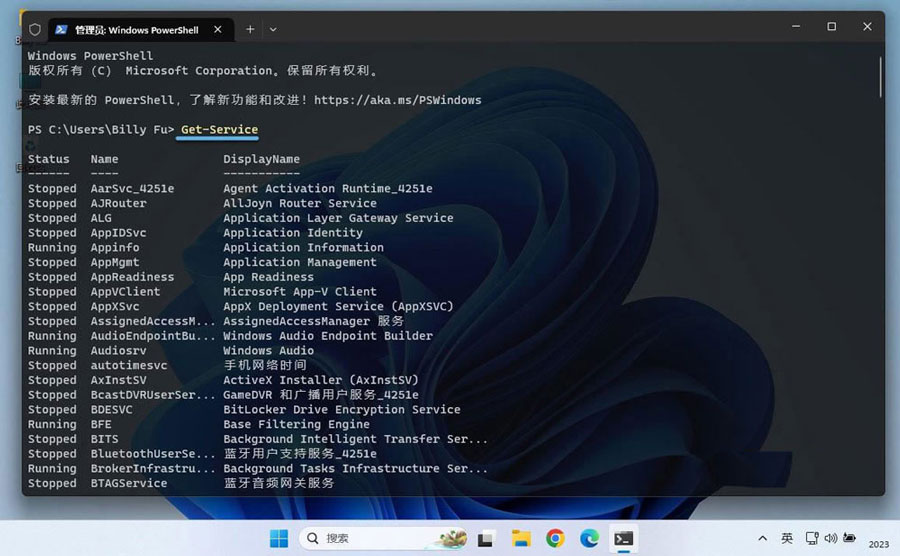This screenshot has height=556, width=900.
Task: Expand the new tab profile dropdown
Action: tap(273, 29)
